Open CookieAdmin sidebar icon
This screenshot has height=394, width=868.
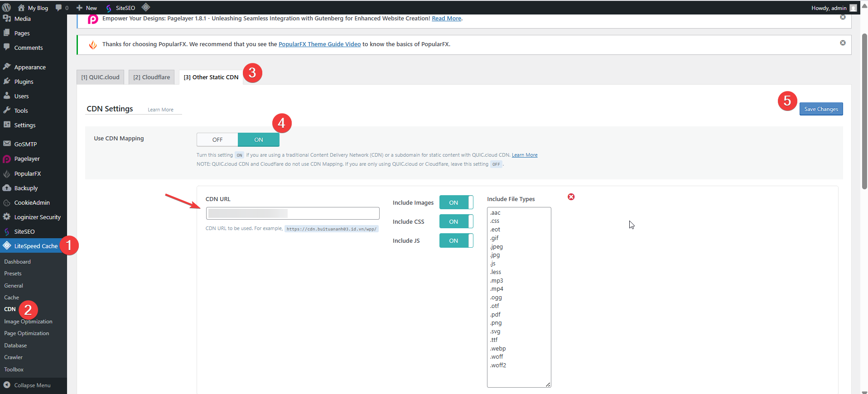[x=7, y=202]
